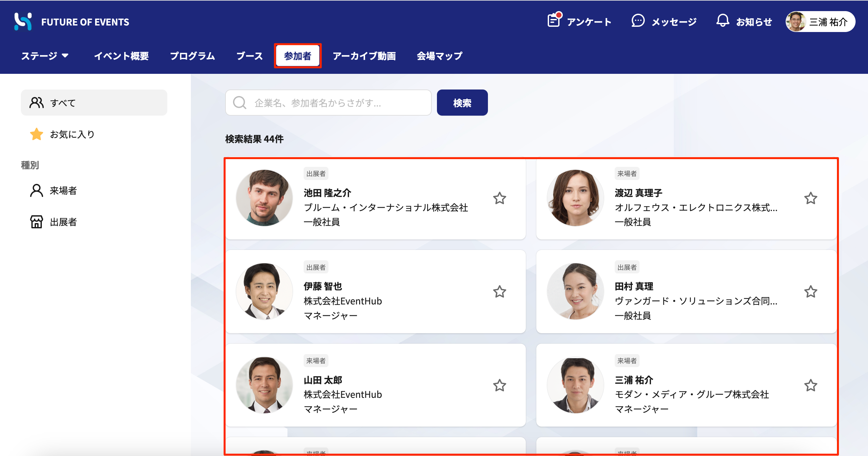868x456 pixels.
Task: Click the お気に入り yellow star icon
Action: [36, 134]
